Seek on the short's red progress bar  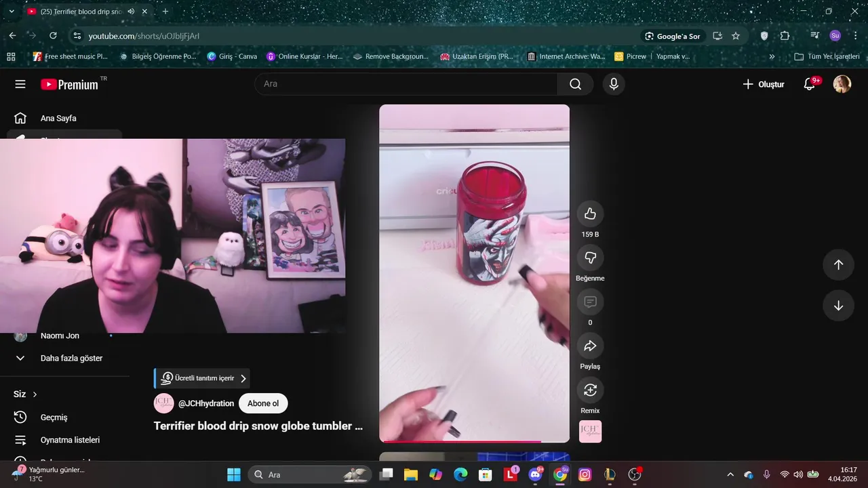pos(474,441)
